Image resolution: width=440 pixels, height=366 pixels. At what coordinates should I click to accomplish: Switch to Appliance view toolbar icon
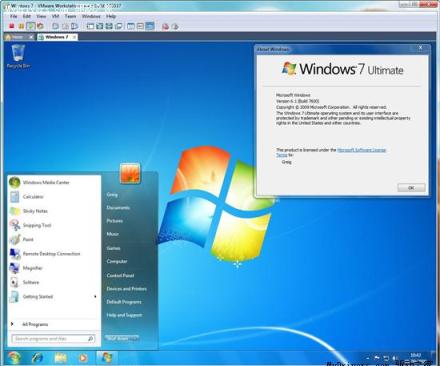[x=140, y=26]
